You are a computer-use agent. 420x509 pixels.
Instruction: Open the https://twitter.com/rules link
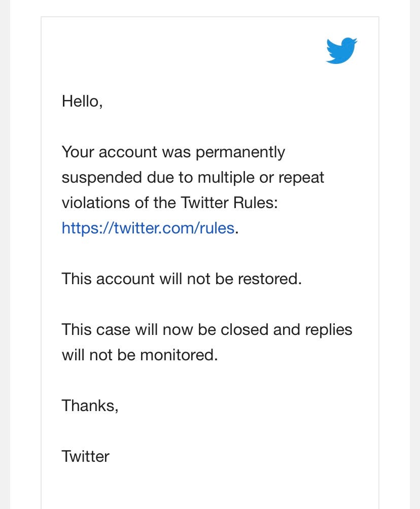tap(148, 228)
